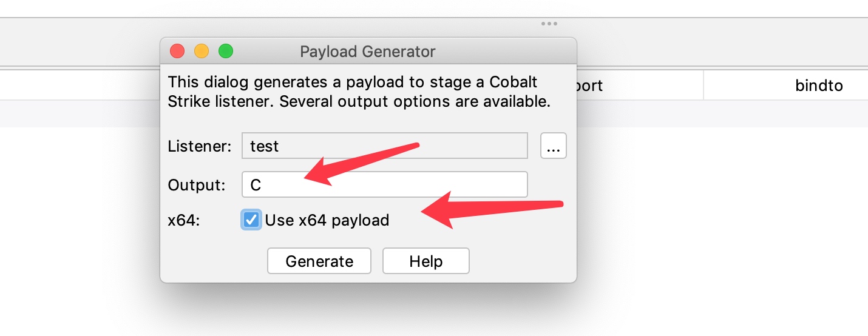
Task: Click the three-dot panel divider handle
Action: (549, 24)
